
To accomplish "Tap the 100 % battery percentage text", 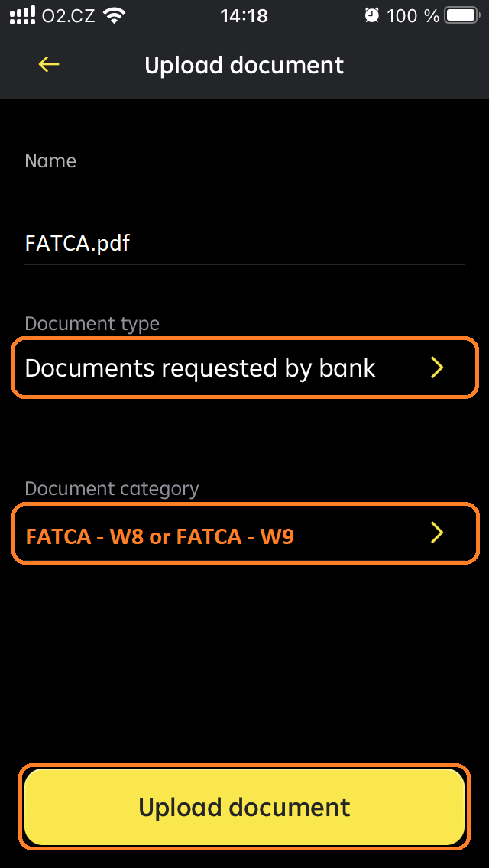I will [x=413, y=16].
